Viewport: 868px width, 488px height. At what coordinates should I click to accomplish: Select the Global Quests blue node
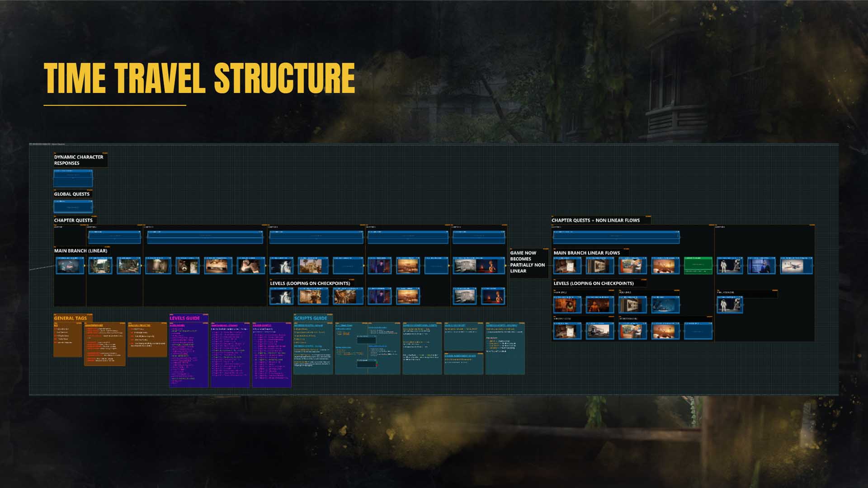[x=73, y=206]
